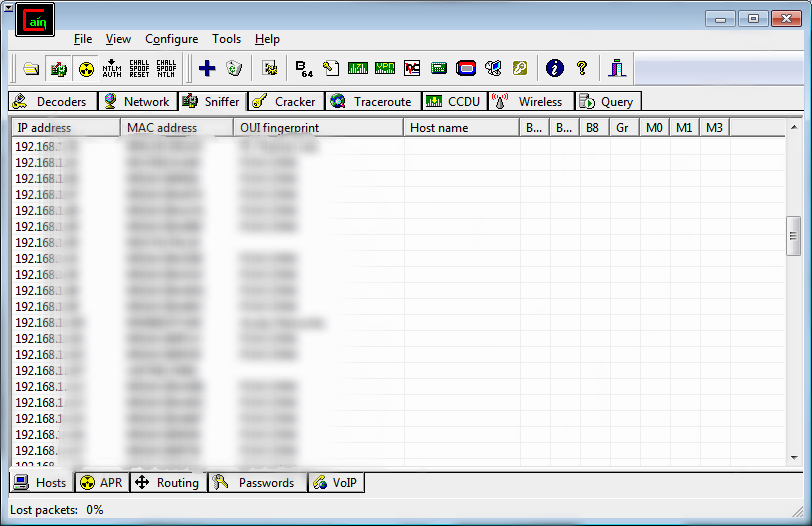Open the File menu

pos(83,39)
